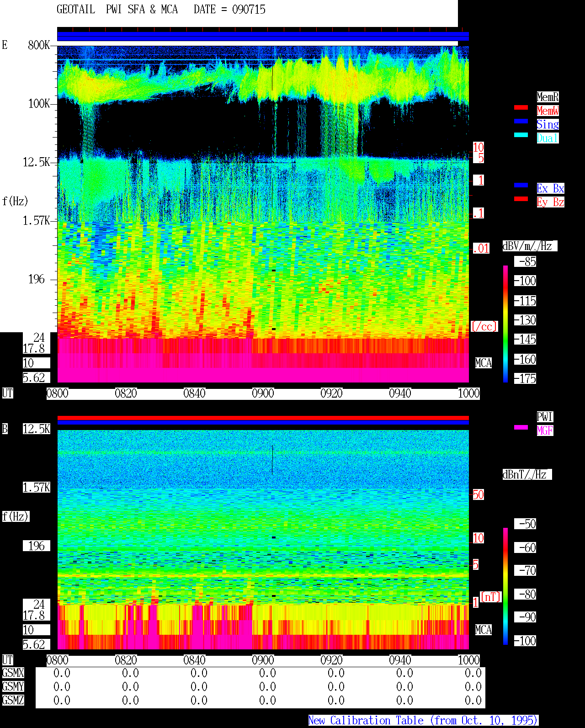Click the E panel f(Hz) axis title

[15, 201]
